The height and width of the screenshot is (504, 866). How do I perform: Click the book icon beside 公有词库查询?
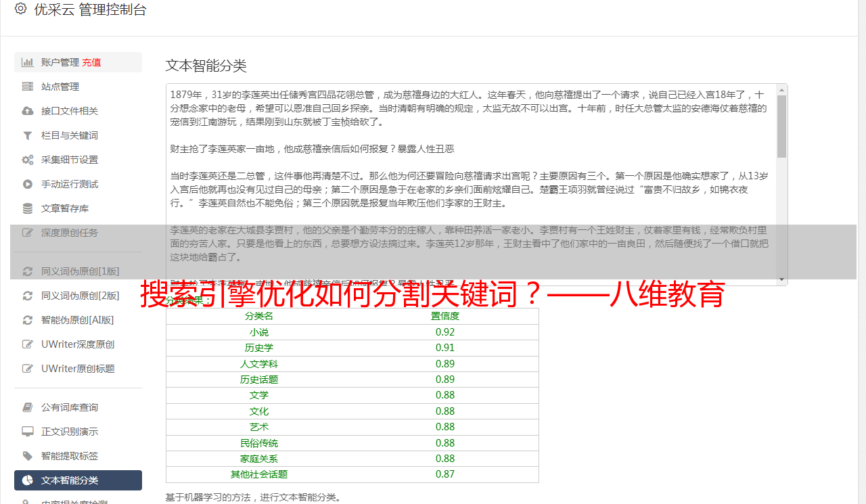pyautogui.click(x=28, y=407)
